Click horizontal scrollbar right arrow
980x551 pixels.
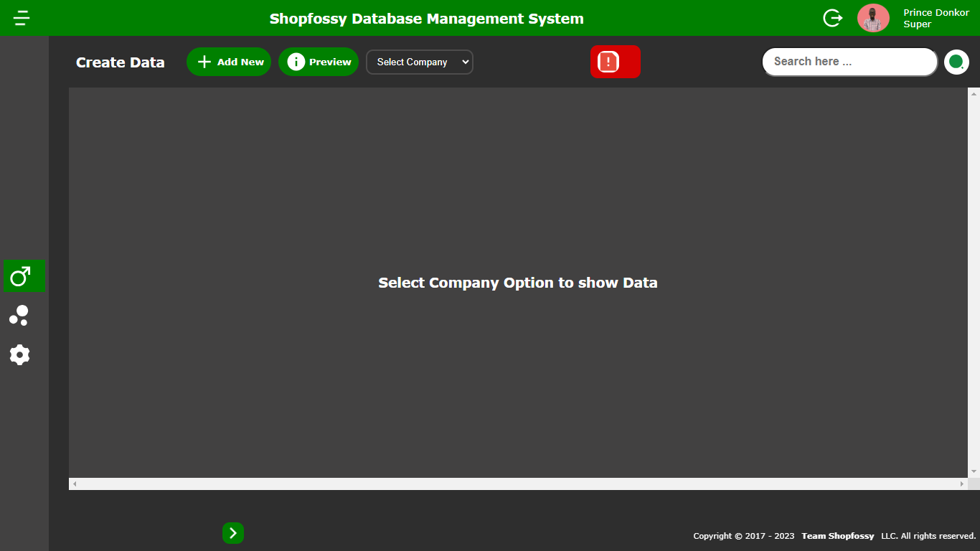(962, 484)
